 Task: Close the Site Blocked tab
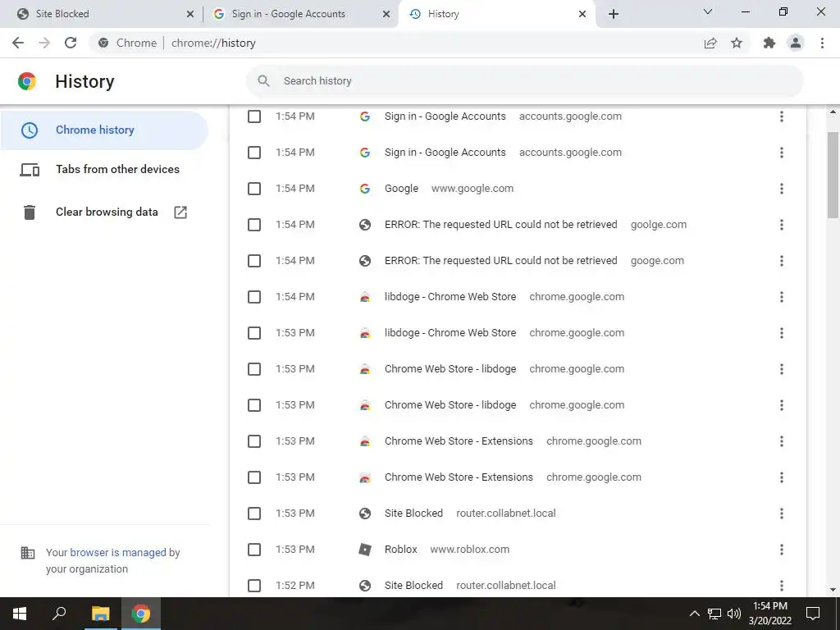click(190, 15)
